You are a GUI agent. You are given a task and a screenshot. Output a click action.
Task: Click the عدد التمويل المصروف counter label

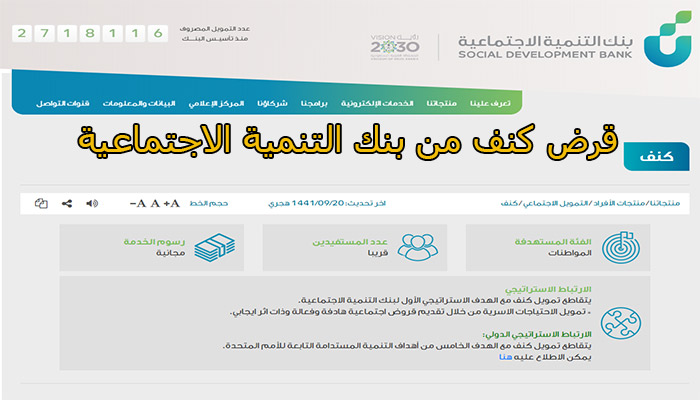click(x=215, y=33)
